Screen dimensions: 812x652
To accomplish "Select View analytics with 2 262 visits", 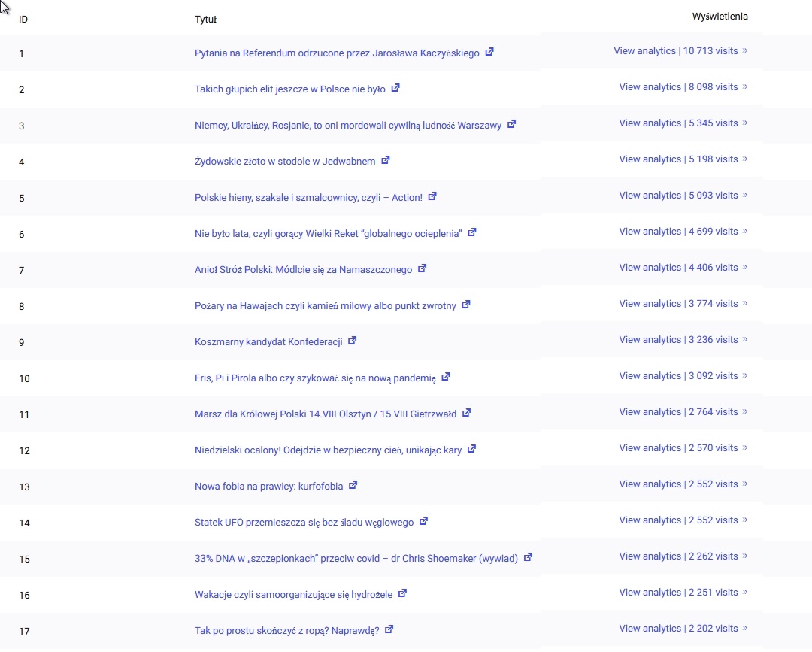I will (682, 556).
